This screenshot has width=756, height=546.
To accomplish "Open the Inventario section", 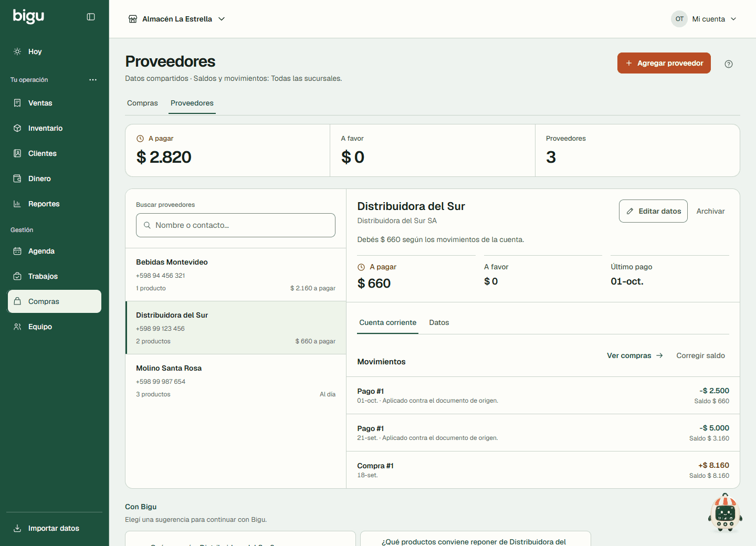I will [x=55, y=128].
